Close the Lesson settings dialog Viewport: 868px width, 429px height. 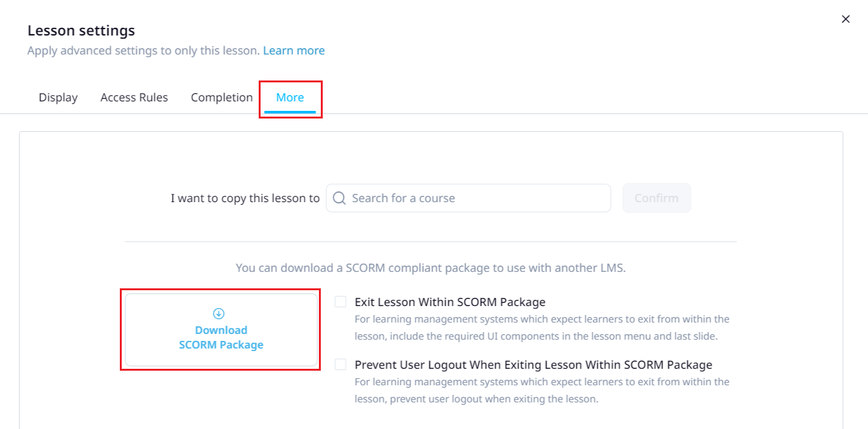(845, 19)
